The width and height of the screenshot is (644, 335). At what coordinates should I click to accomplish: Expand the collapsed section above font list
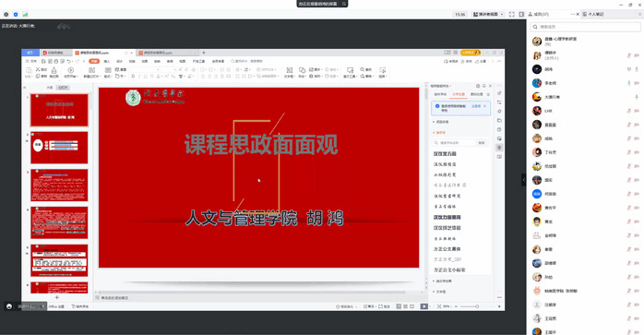coord(442,122)
